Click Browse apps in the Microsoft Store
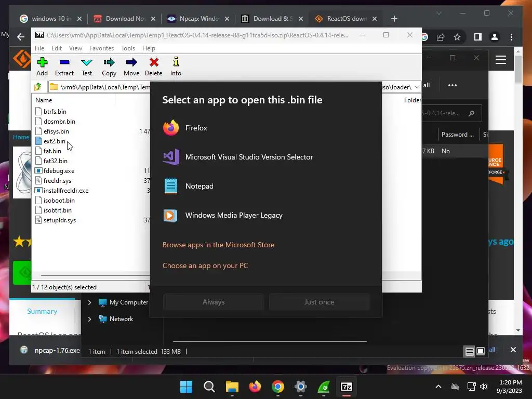 tap(219, 245)
